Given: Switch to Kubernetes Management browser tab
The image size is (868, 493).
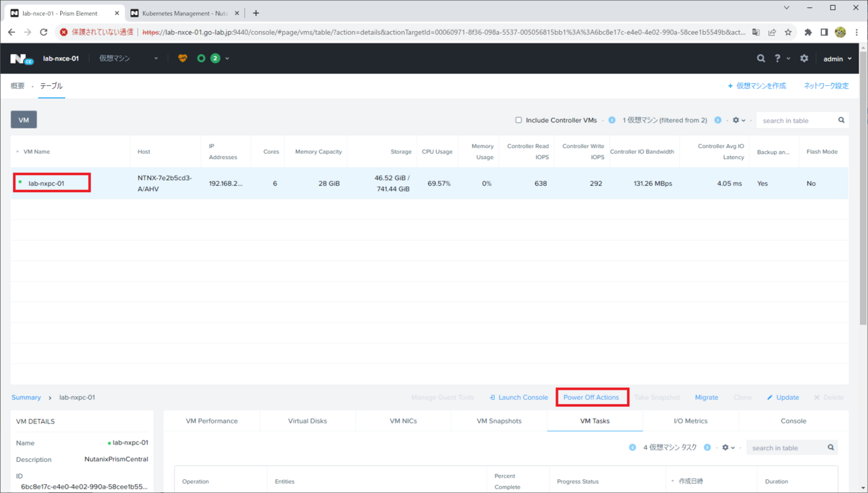Looking at the screenshot, I should point(185,13).
